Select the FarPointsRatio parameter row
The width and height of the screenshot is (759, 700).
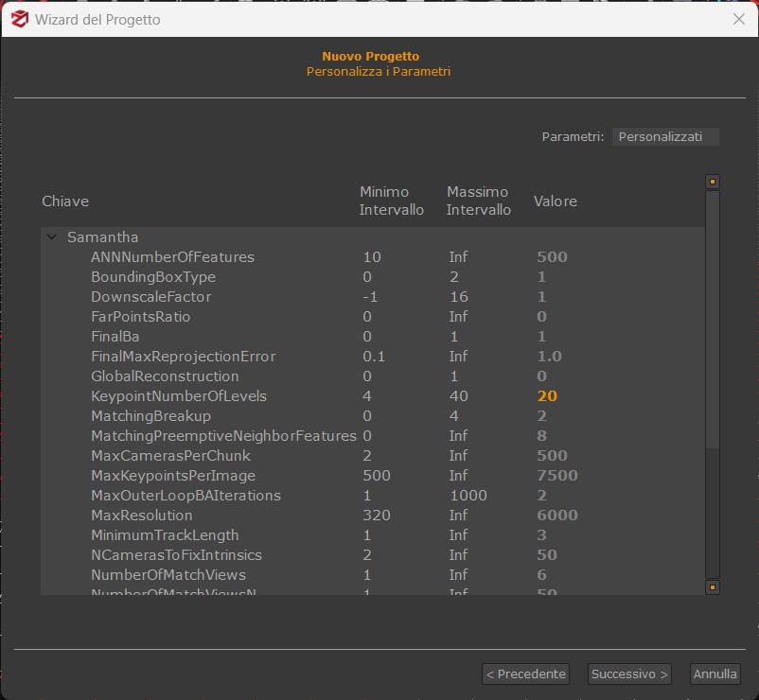[x=373, y=316]
